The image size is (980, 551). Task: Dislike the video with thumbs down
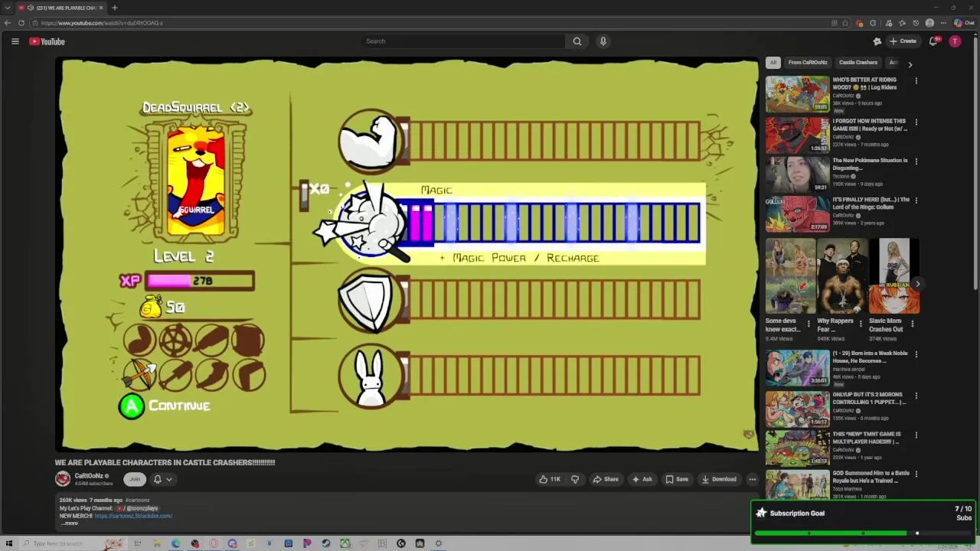pos(575,479)
